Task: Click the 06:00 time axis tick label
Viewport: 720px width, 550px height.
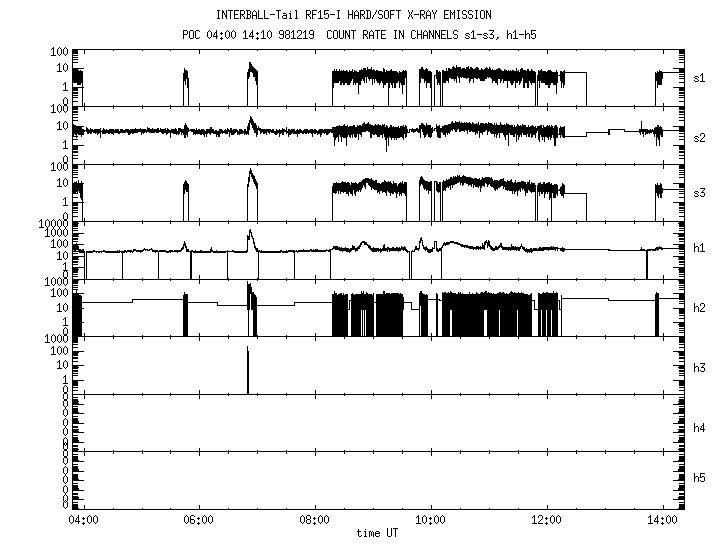Action: tap(198, 521)
